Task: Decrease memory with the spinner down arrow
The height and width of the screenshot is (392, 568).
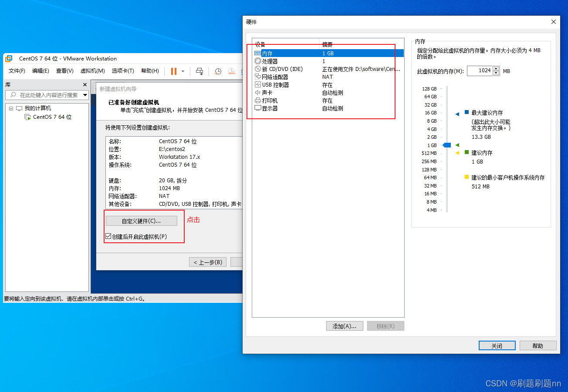Action: pyautogui.click(x=496, y=73)
